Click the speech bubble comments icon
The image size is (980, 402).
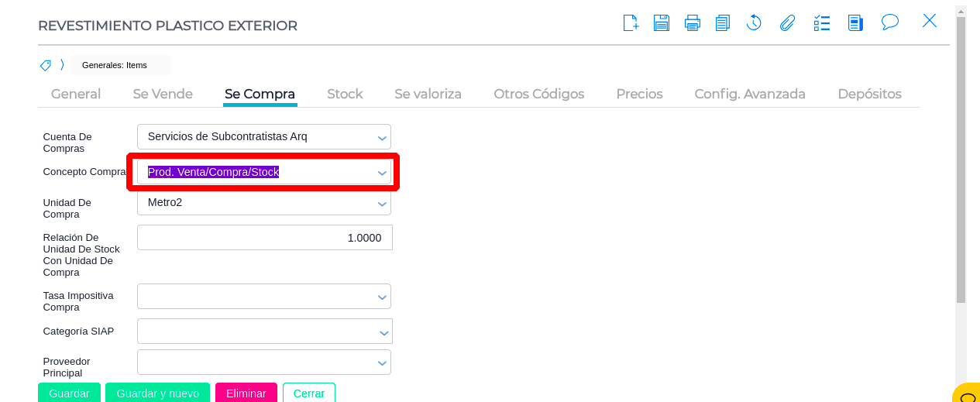click(890, 22)
